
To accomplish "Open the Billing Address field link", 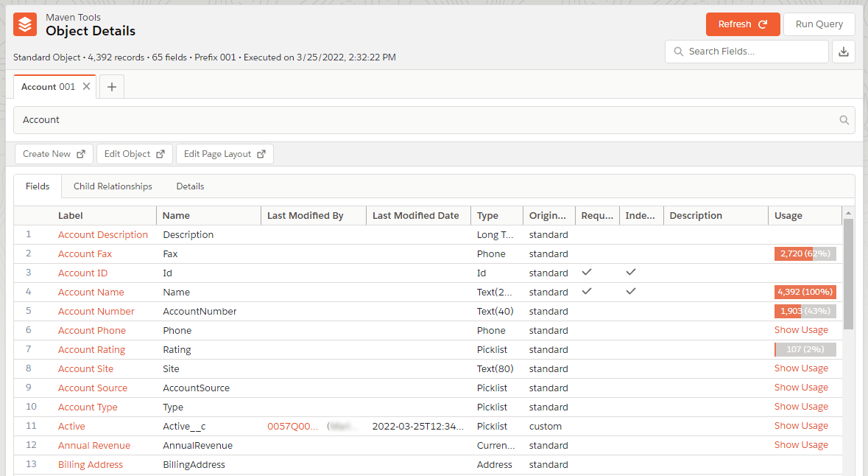I will pos(91,465).
